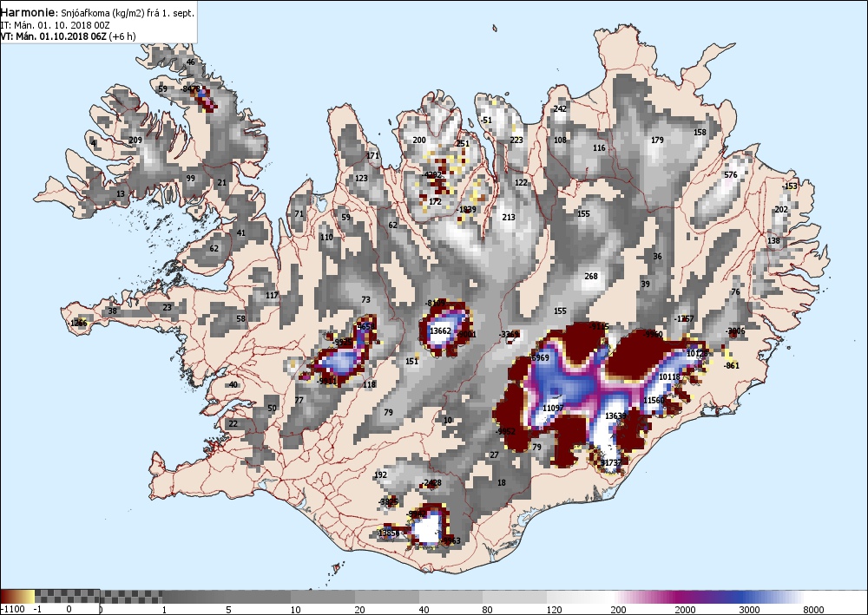
Task: Click the 'VT: Mán. 01.10.2018 06Z' line
Action: (x=53, y=36)
